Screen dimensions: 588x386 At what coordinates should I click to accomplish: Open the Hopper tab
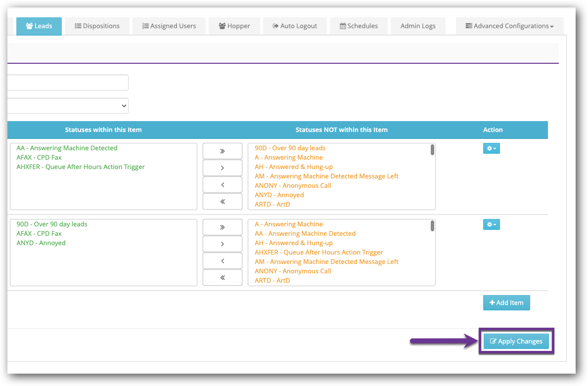click(234, 26)
